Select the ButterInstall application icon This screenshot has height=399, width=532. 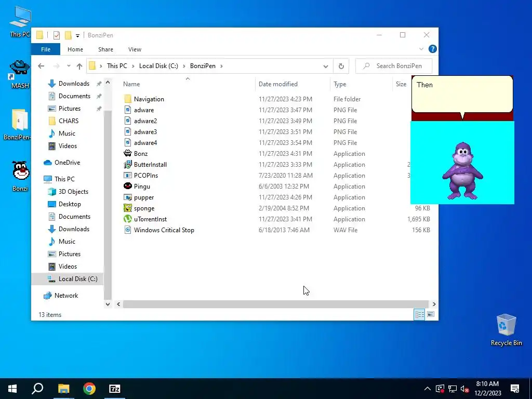pyautogui.click(x=128, y=165)
